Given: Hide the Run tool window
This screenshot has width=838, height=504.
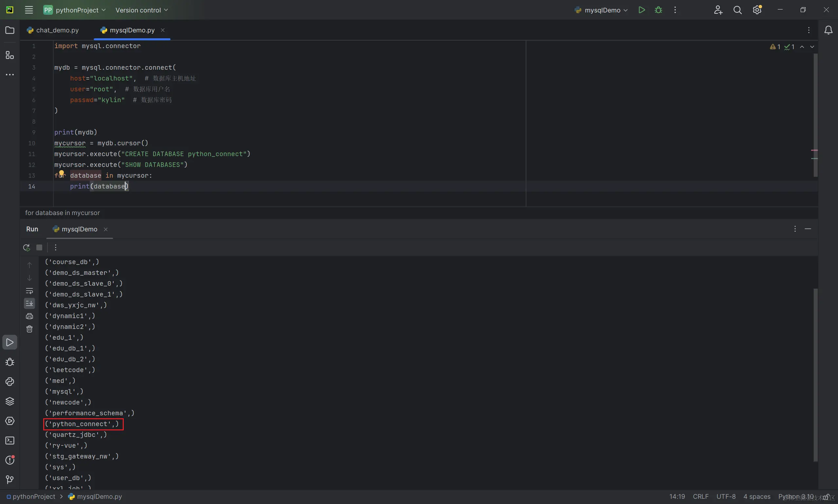Looking at the screenshot, I should 808,229.
